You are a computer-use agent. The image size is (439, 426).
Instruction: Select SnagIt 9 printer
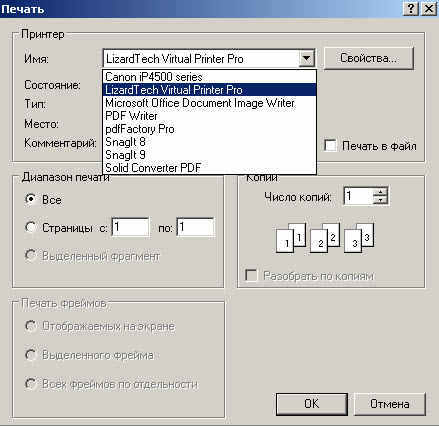209,155
